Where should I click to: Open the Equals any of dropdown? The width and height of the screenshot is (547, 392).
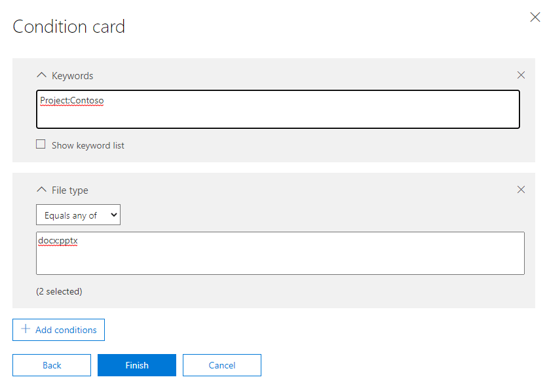(x=78, y=215)
